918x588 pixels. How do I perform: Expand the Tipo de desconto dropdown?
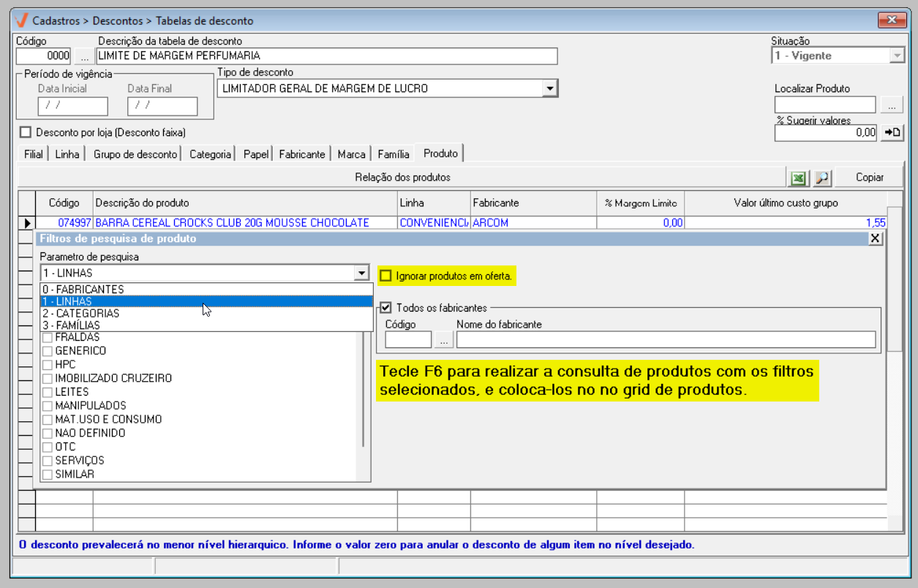pos(549,88)
